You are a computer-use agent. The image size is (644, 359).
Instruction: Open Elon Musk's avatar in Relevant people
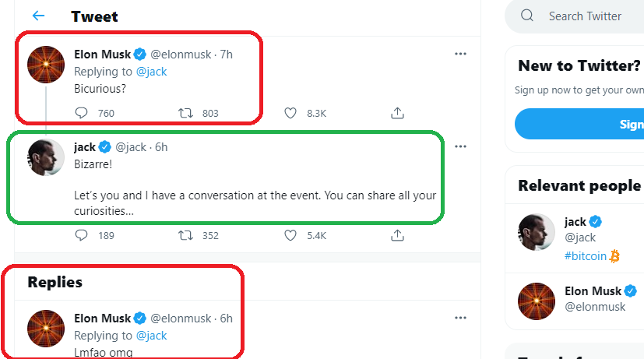pos(537,301)
